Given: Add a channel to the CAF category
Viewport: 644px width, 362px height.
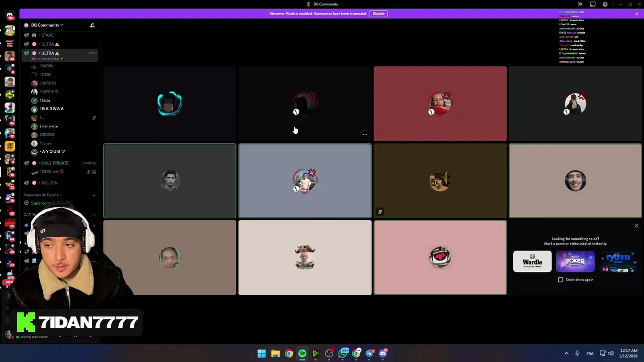Looking at the screenshot, I should 94,215.
